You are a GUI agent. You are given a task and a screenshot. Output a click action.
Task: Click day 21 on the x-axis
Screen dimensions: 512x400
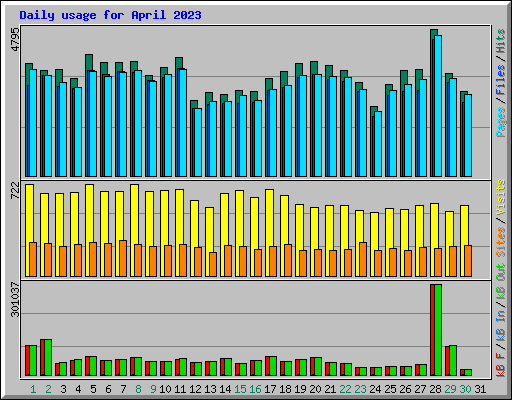point(330,389)
